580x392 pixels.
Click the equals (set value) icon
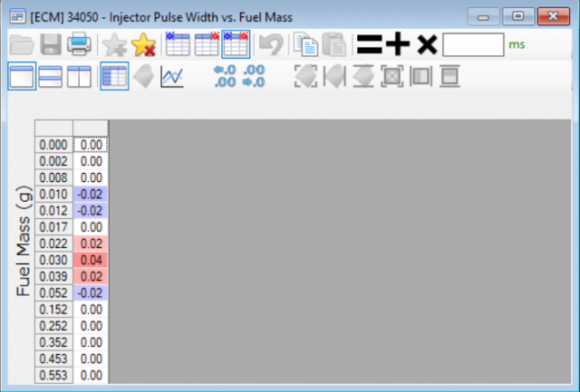tap(367, 43)
